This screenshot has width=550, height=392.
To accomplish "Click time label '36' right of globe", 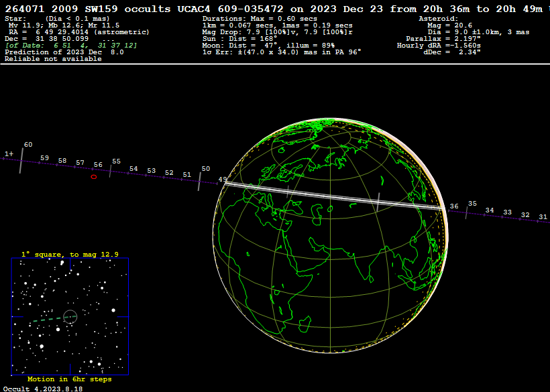I will (454, 206).
